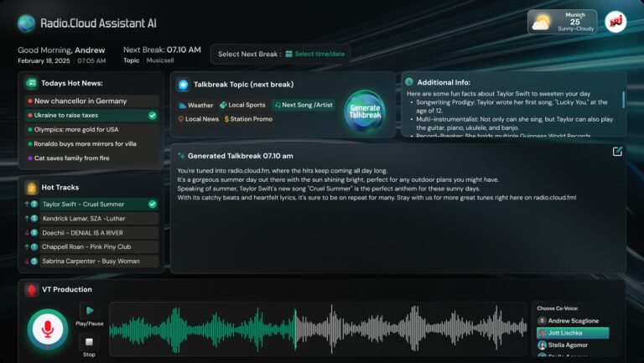
Task: Click the Additional Info icon
Action: (409, 82)
